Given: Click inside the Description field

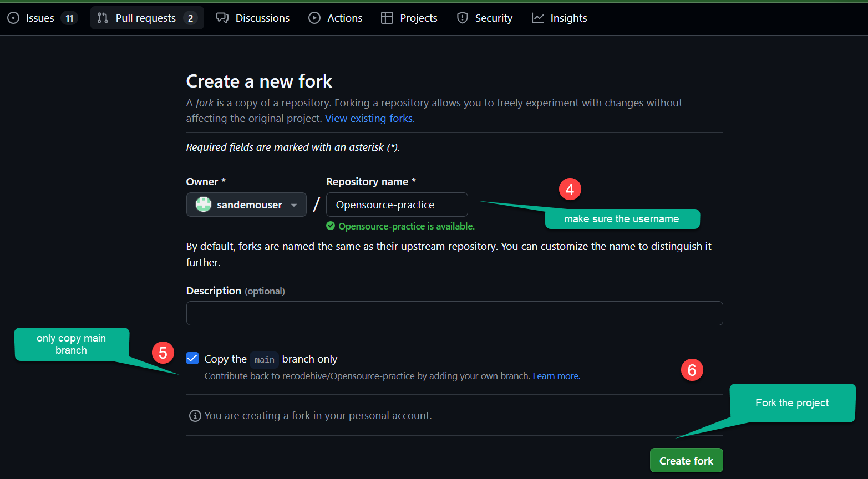Looking at the screenshot, I should coord(454,313).
